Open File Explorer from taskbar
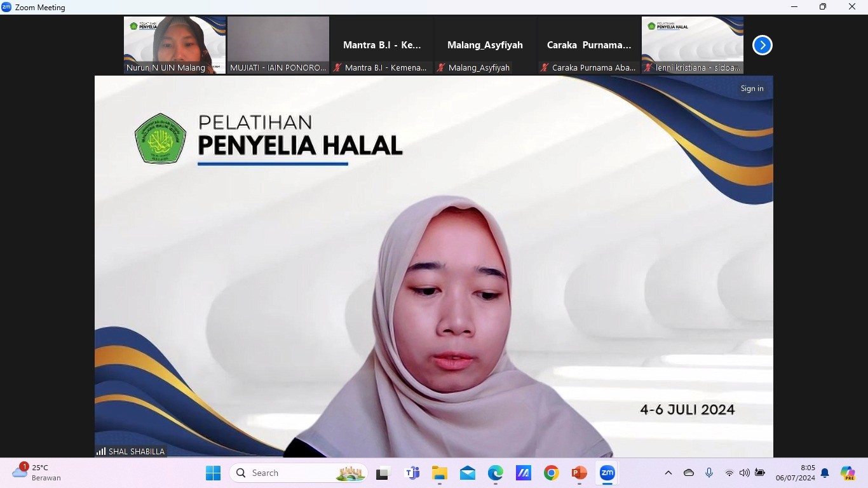This screenshot has height=488, width=868. 440,473
